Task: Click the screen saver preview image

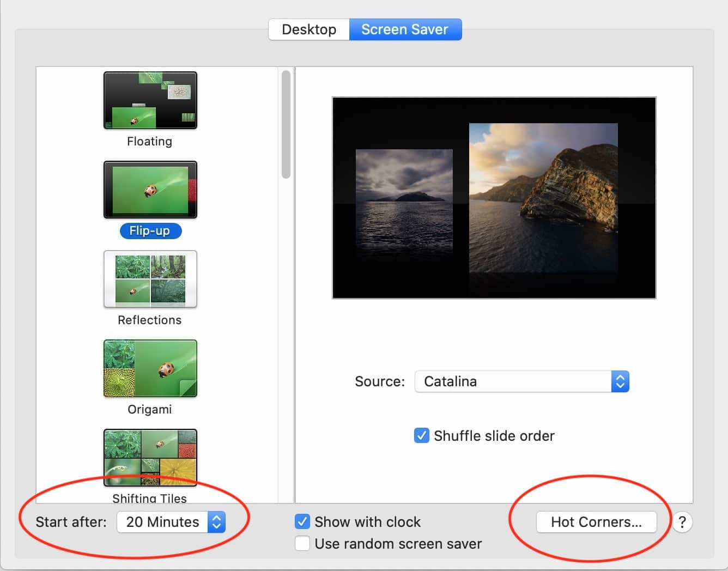Action: point(494,198)
